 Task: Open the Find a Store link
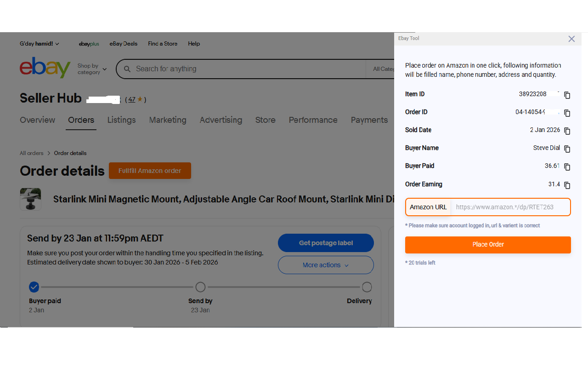tap(163, 44)
